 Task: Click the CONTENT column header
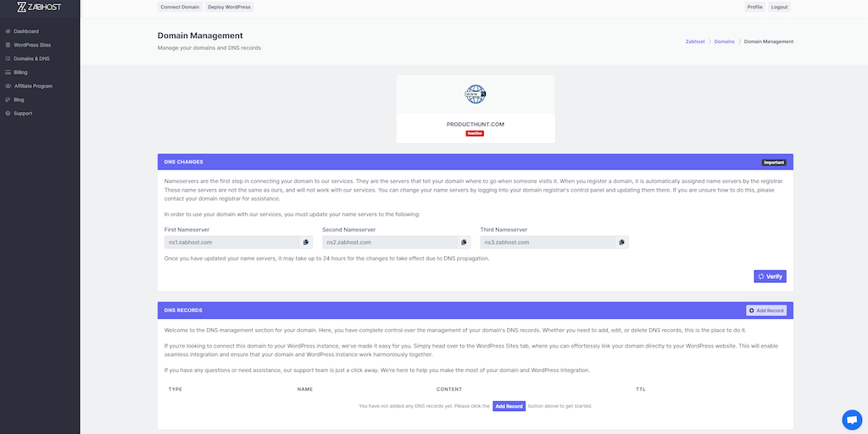449,389
